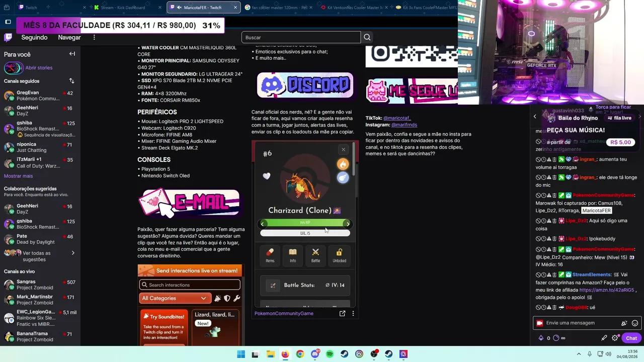This screenshot has width=644, height=362.
Task: Open PokemonCommunityGame extension options menu
Action: pyautogui.click(x=353, y=313)
